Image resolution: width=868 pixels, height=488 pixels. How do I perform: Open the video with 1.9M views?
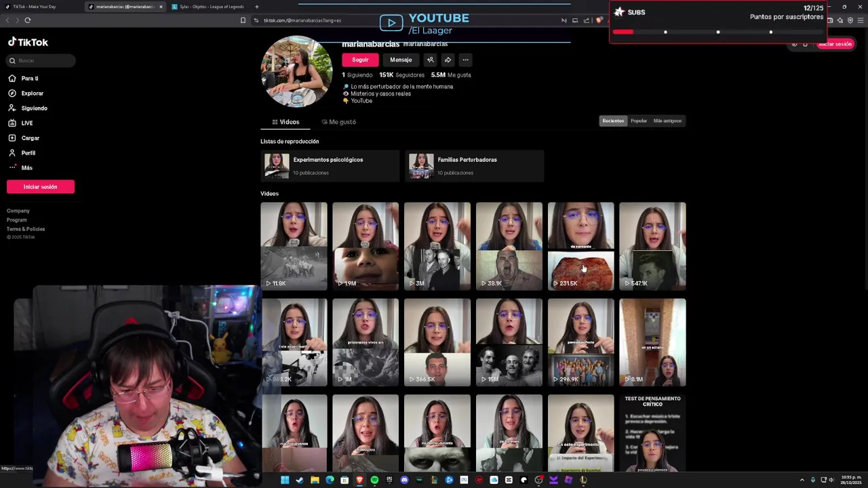tap(366, 246)
